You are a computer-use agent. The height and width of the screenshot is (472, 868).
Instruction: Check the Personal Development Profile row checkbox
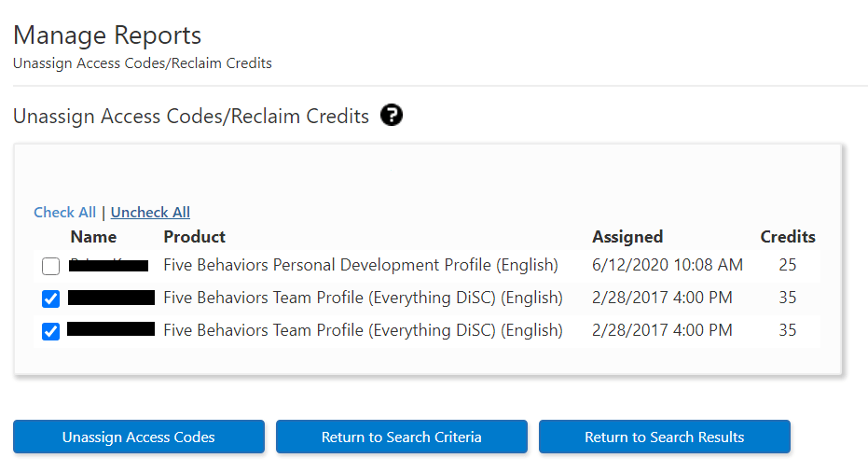(51, 266)
